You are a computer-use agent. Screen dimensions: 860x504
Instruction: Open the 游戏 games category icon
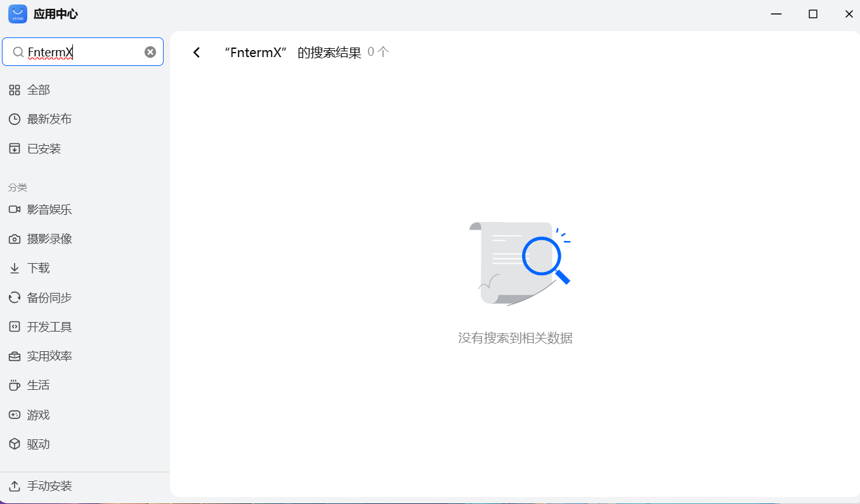tap(15, 414)
